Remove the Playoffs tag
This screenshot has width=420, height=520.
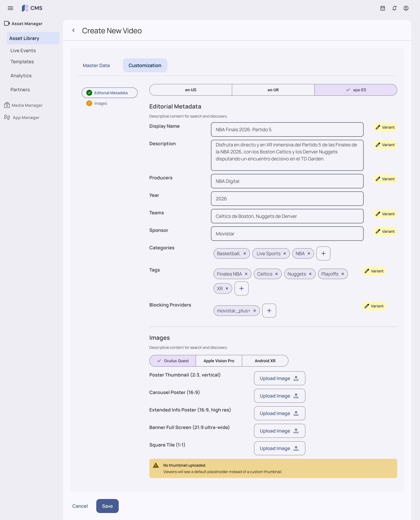point(343,274)
